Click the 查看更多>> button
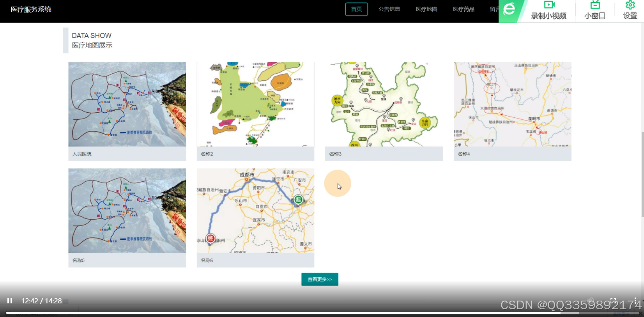Image resolution: width=644 pixels, height=317 pixels. [x=320, y=279]
